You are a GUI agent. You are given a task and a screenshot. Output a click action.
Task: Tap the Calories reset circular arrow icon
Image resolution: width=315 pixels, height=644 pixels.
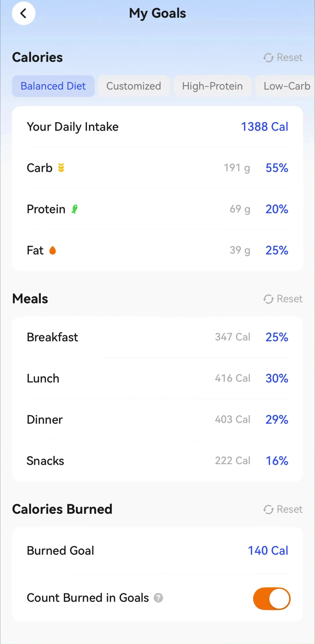point(268,58)
